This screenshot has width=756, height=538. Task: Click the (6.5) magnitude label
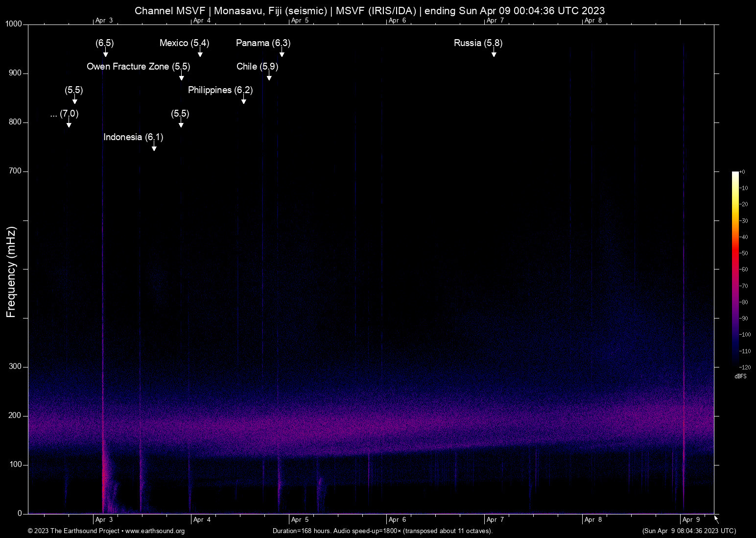click(104, 43)
